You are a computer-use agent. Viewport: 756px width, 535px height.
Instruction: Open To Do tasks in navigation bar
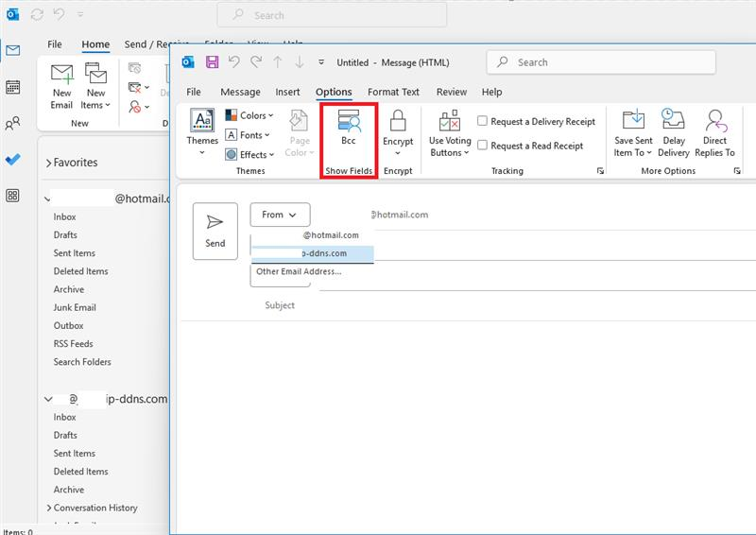12,159
